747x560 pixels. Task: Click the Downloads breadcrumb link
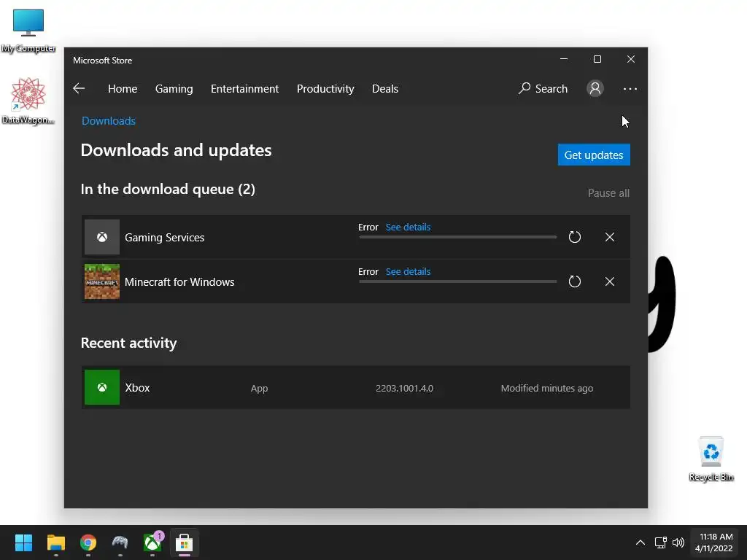109,121
